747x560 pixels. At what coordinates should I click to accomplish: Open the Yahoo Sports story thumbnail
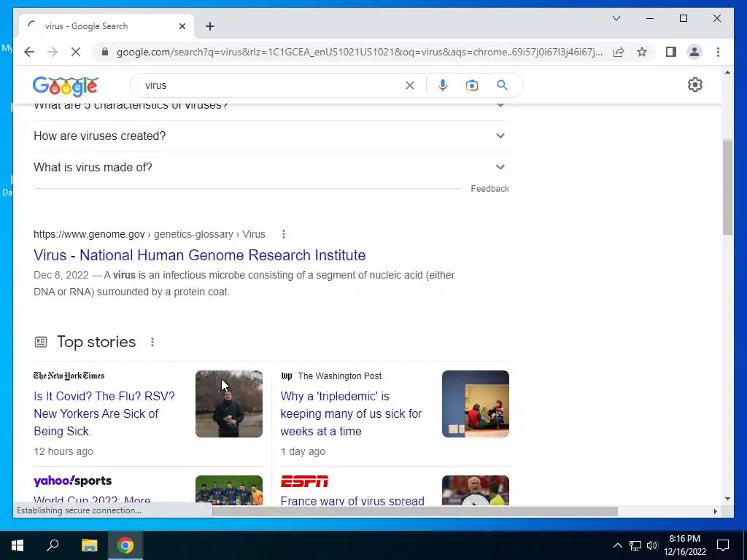coord(228,490)
